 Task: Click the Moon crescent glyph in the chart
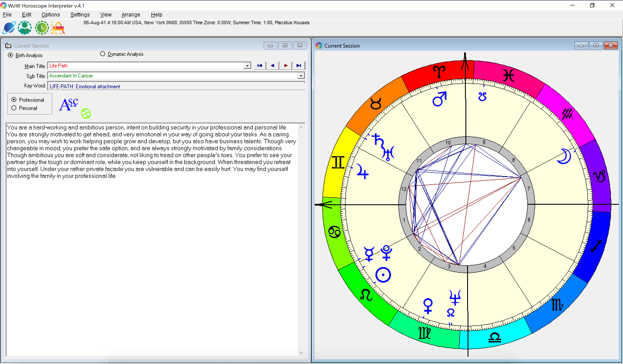564,156
